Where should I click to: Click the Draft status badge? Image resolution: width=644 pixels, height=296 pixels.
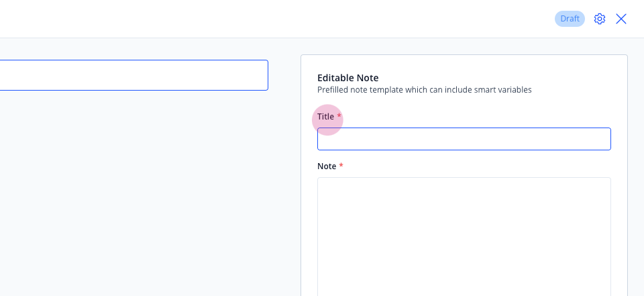(x=570, y=19)
